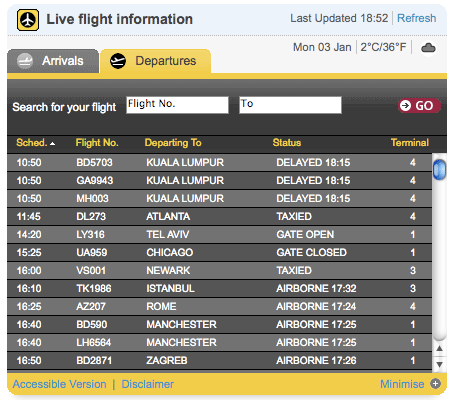Click the blue scrollbar thumb
Image resolution: width=452 pixels, height=400 pixels.
pyautogui.click(x=439, y=169)
